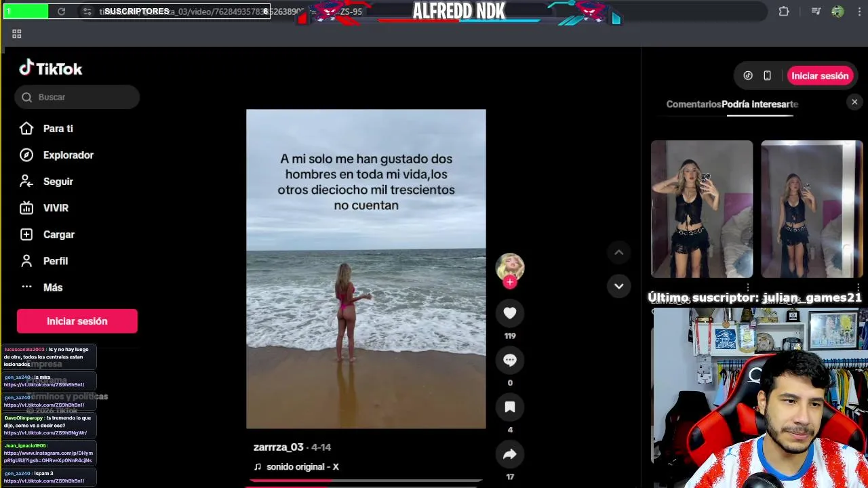Image resolution: width=868 pixels, height=488 pixels.
Task: Open creator avatar profile
Action: click(x=510, y=266)
